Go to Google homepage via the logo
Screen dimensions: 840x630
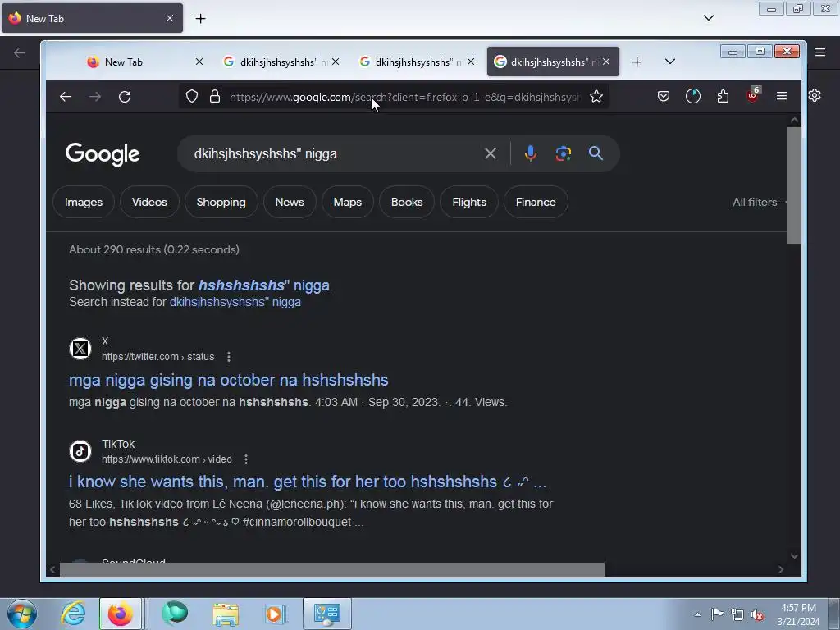(103, 154)
